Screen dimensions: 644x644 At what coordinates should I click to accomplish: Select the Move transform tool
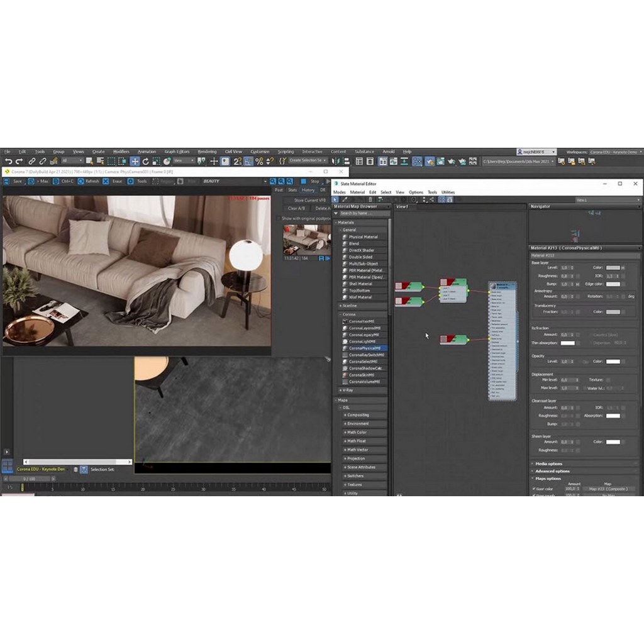135,162
